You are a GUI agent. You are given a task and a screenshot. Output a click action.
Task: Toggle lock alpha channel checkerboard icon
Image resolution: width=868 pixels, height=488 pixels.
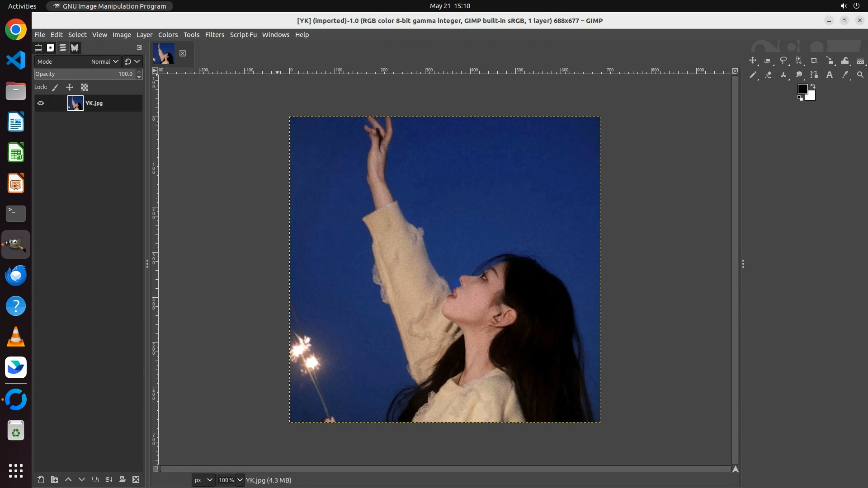pyautogui.click(x=85, y=87)
